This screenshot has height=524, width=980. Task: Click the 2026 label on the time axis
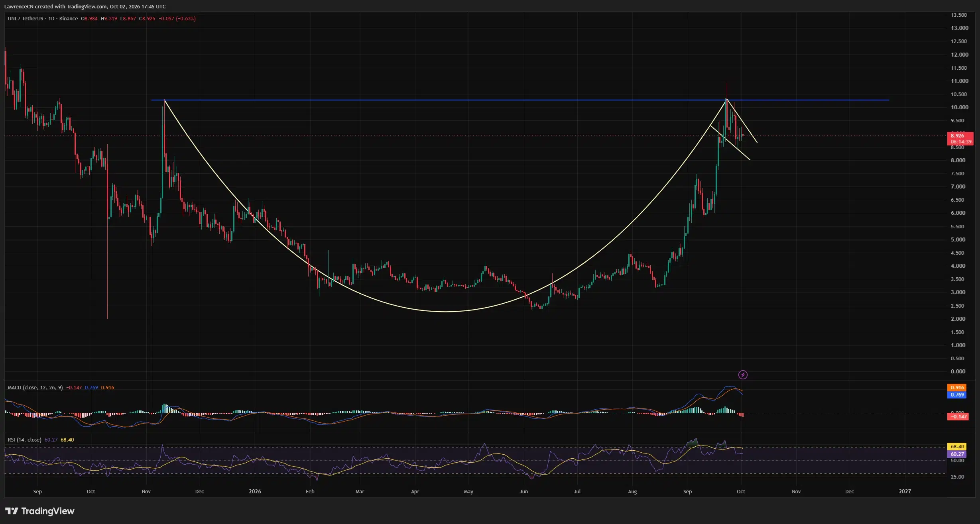click(255, 491)
